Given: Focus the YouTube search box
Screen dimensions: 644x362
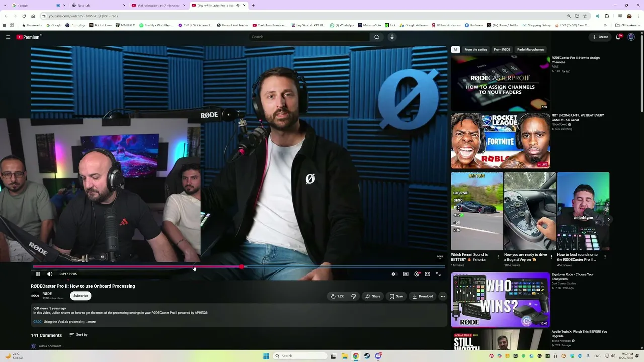Looking at the screenshot, I should click(309, 37).
